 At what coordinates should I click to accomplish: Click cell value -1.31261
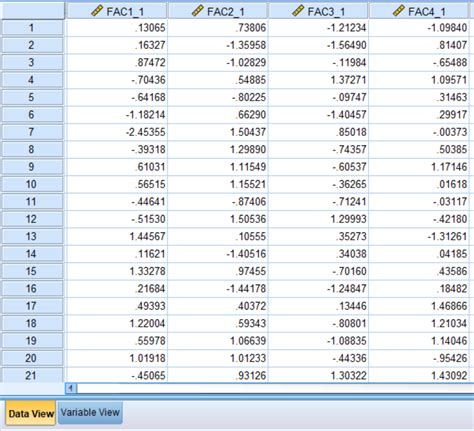419,236
